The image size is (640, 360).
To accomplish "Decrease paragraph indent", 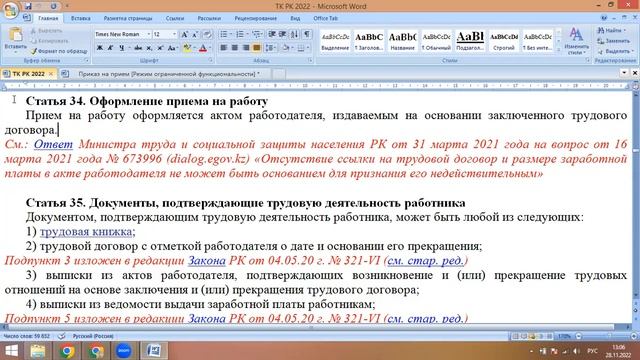I will click(272, 34).
